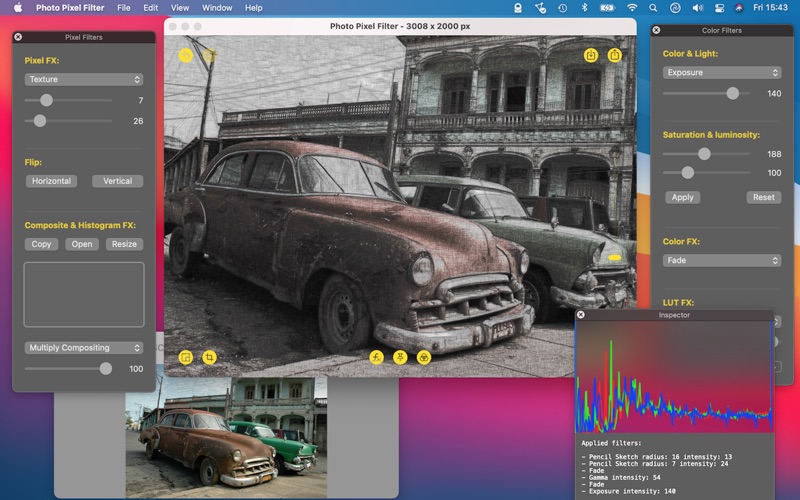The width and height of the screenshot is (800, 500).
Task: Click the 'Pencil Sketch radius: 16 intensity: 13' line
Action: 657,457
